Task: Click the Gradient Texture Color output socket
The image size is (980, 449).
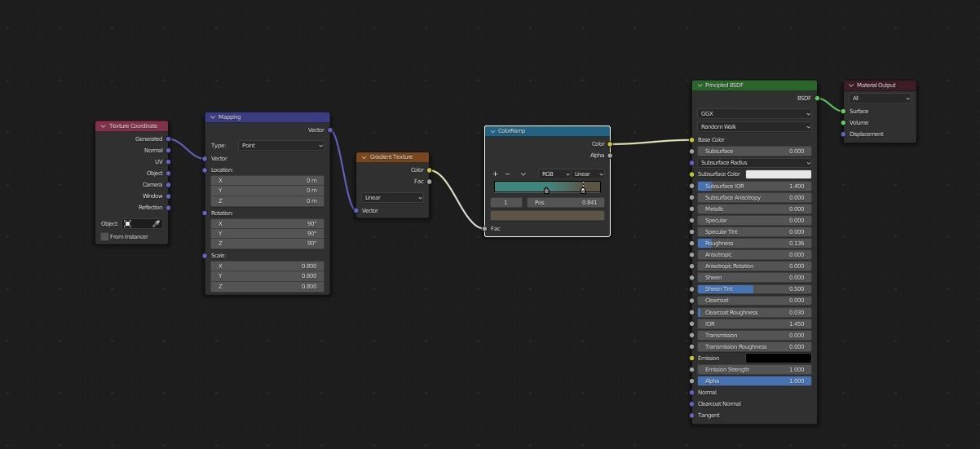Action: [x=430, y=169]
